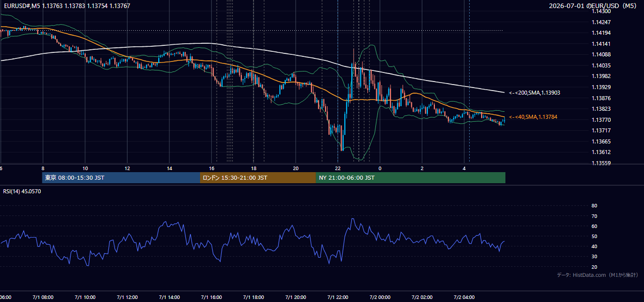Click hour label 8 under price chart
Image resolution: width=644 pixels, height=302 pixels.
(x=43, y=169)
